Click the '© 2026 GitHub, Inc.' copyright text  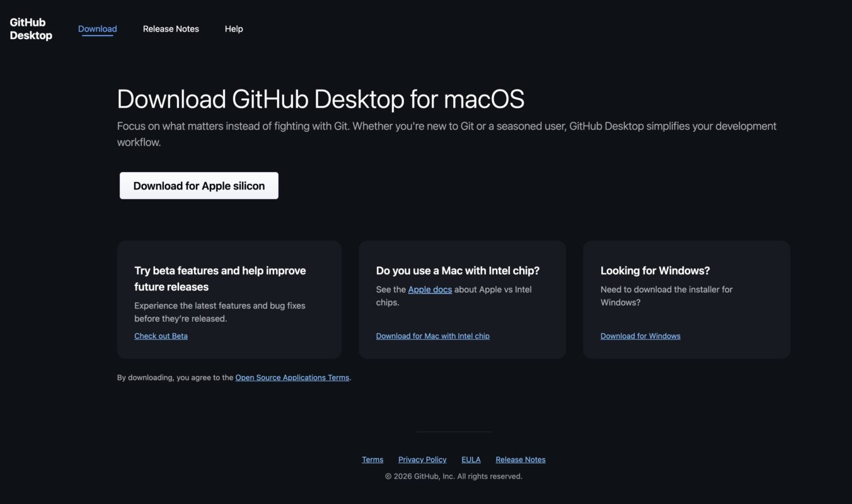click(454, 476)
